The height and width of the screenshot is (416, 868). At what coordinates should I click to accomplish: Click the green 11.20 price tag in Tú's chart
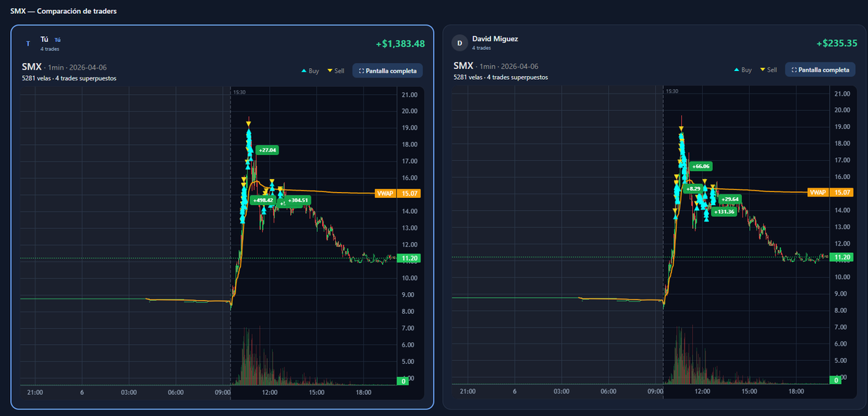pyautogui.click(x=409, y=258)
